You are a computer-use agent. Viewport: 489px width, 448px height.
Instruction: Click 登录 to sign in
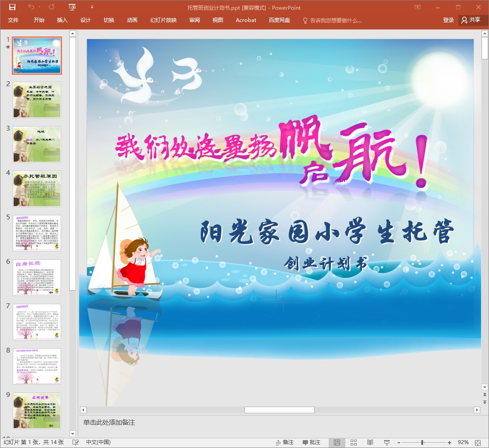pos(448,20)
